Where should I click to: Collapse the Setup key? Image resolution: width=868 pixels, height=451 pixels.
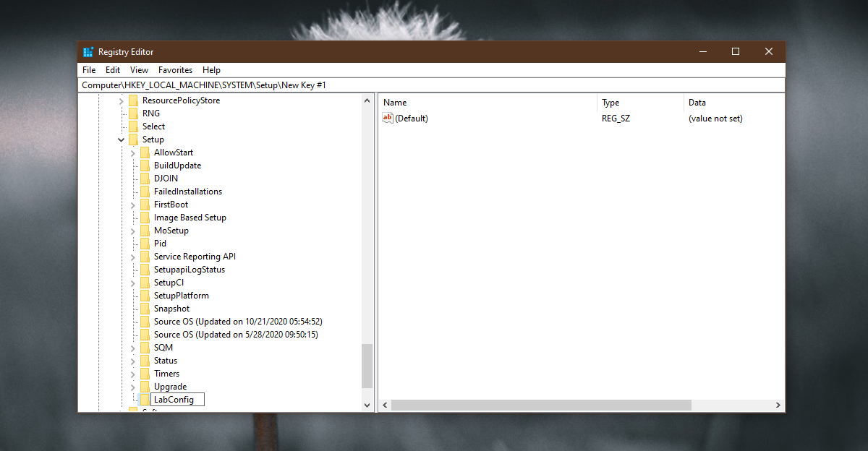pyautogui.click(x=122, y=139)
